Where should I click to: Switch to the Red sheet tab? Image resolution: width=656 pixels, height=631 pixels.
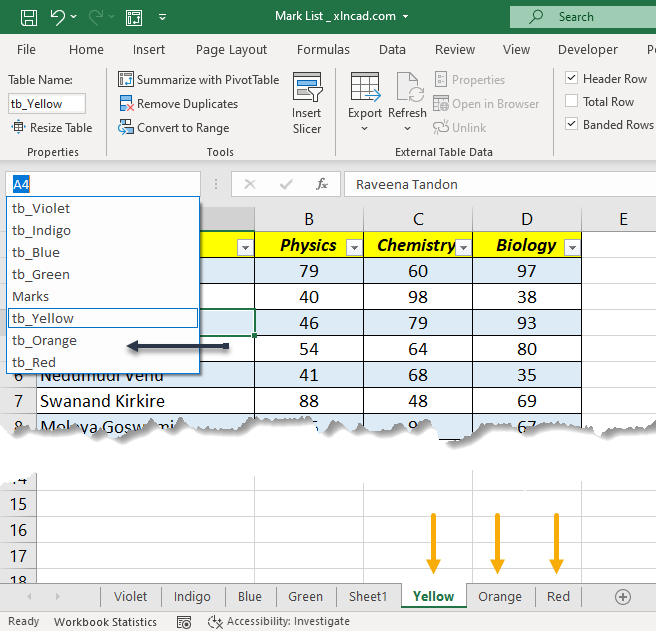click(x=559, y=596)
